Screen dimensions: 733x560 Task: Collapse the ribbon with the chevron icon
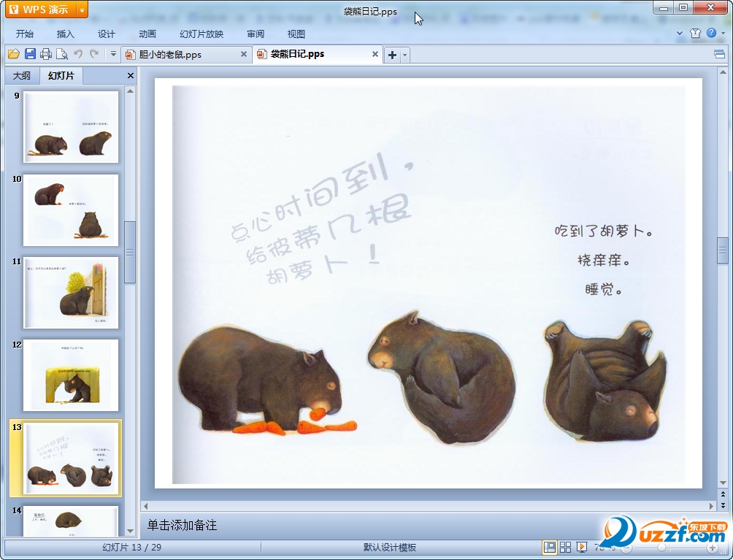680,33
